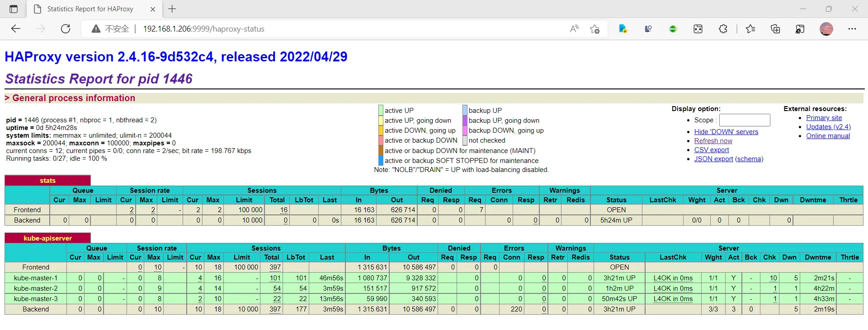Reload the HAProxy status page
Image resolution: width=868 pixels, height=330 pixels.
coord(66,29)
